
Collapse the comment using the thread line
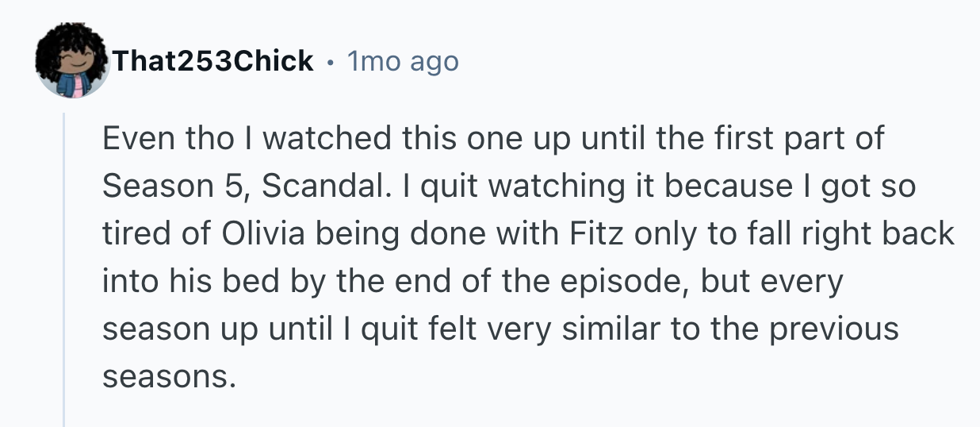(64, 270)
